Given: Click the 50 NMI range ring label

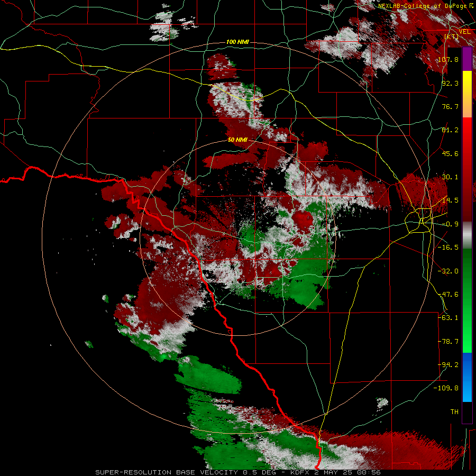Looking at the screenshot, I should click(237, 140).
